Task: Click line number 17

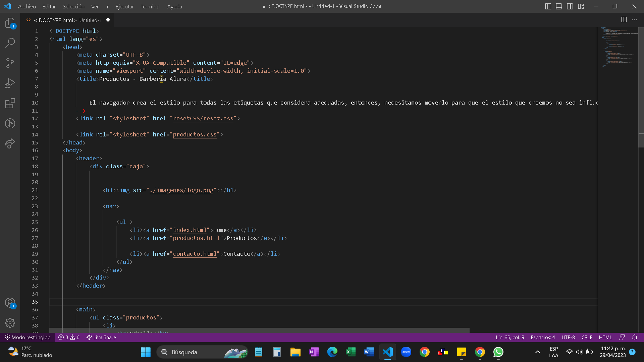Action: (35, 158)
